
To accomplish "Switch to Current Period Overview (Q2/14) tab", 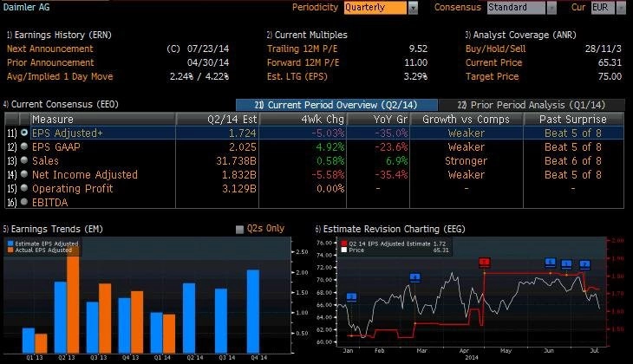I will pyautogui.click(x=336, y=105).
